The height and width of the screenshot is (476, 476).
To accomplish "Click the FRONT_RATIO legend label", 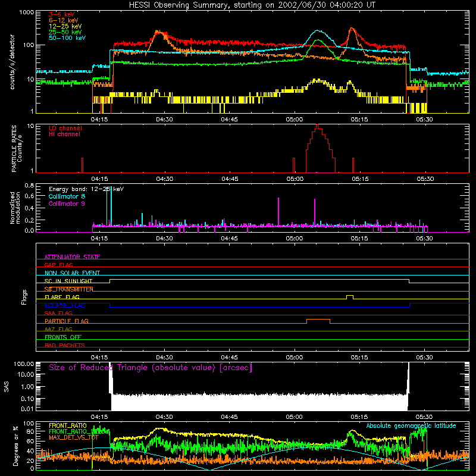I will coord(68,425).
